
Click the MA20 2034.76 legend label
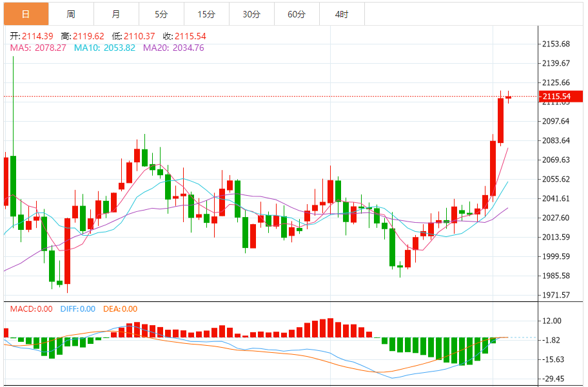click(173, 48)
